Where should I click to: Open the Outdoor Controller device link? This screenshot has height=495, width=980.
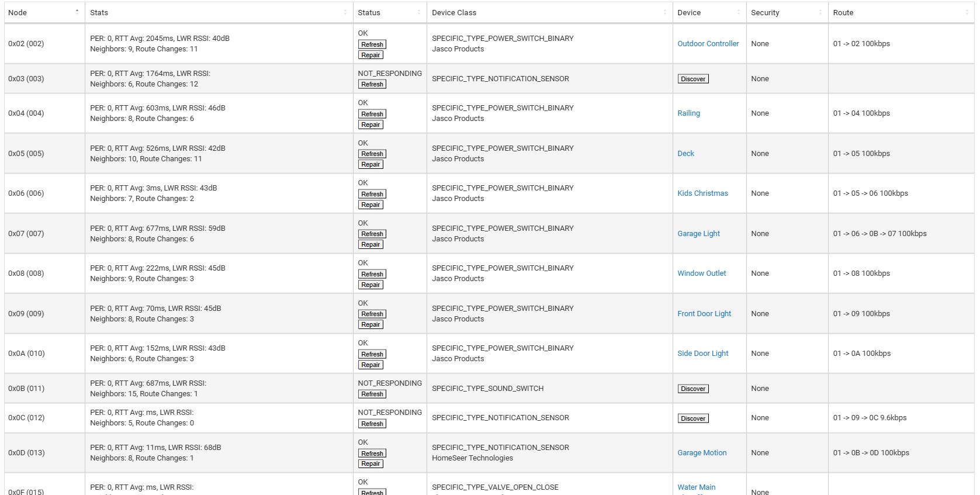click(708, 43)
